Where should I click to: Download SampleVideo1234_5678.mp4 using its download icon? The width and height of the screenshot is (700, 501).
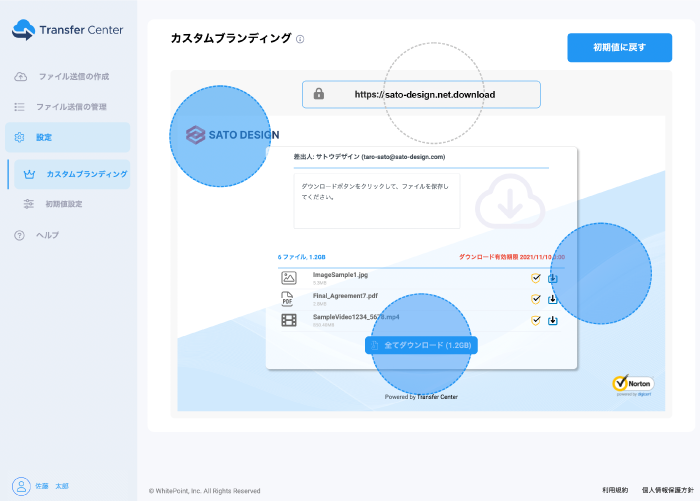click(552, 320)
